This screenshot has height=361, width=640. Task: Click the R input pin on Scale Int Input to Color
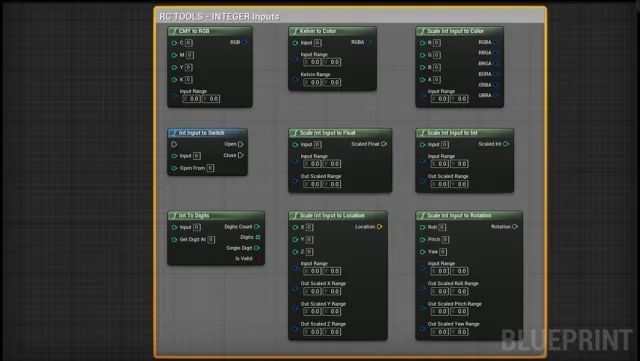click(x=422, y=43)
